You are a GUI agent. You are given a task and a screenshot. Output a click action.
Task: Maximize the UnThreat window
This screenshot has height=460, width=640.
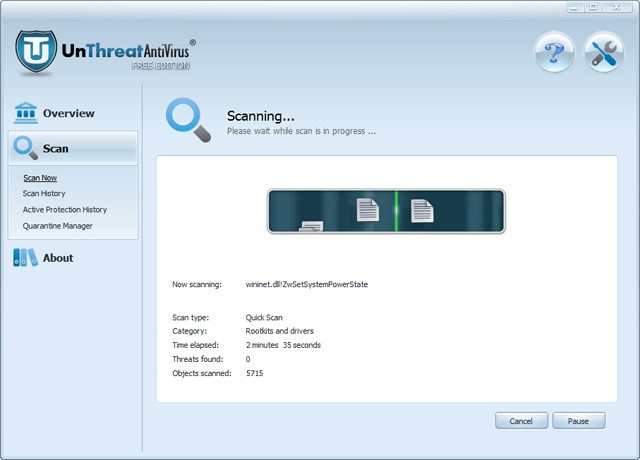point(594,7)
